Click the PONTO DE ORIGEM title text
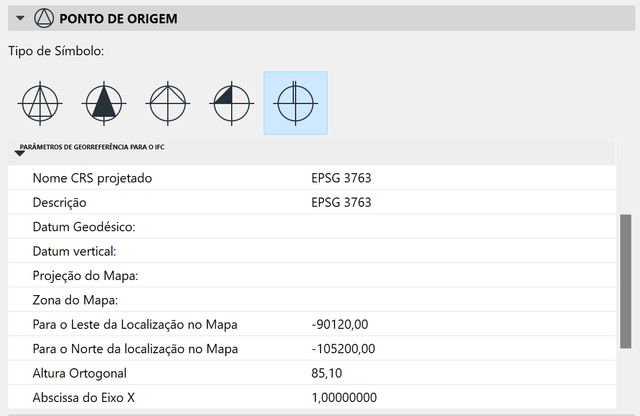This screenshot has height=416, width=640. (118, 19)
